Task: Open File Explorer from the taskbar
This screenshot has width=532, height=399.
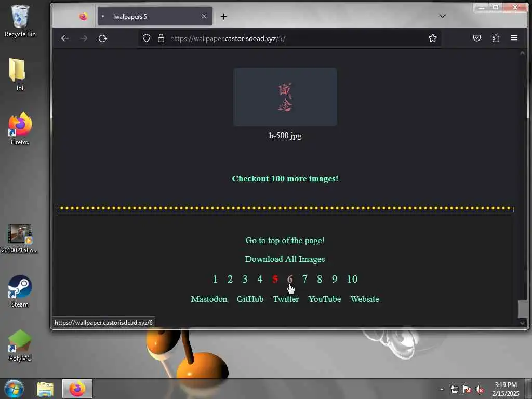Action: [45, 389]
